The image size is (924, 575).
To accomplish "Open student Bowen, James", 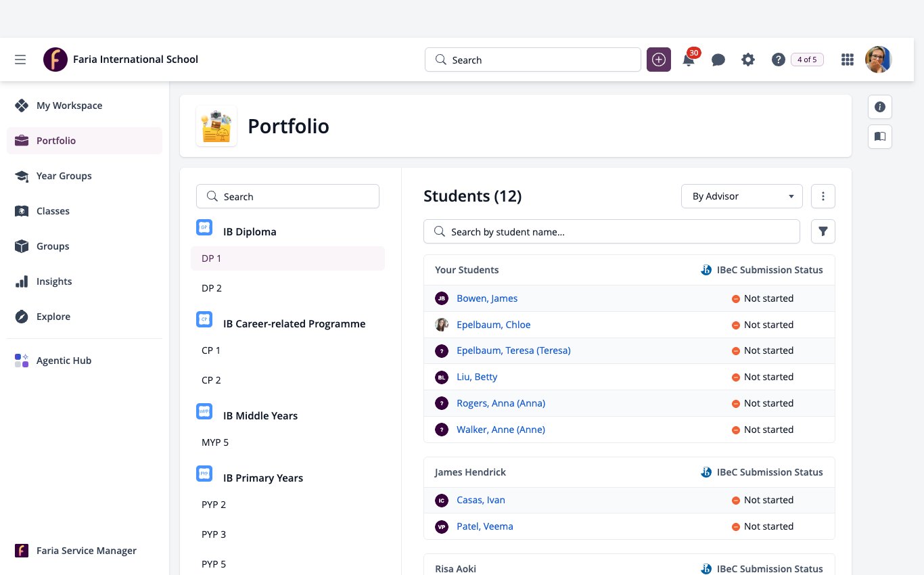I will click(x=487, y=298).
